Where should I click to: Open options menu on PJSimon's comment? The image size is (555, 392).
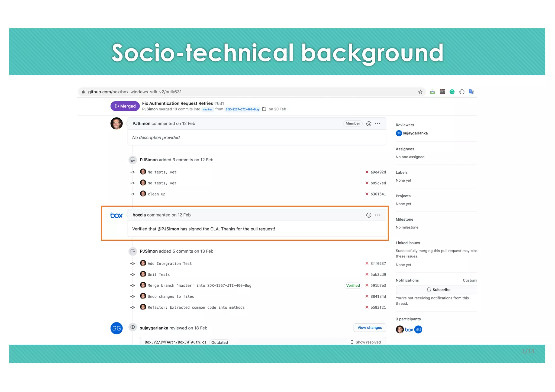point(377,124)
